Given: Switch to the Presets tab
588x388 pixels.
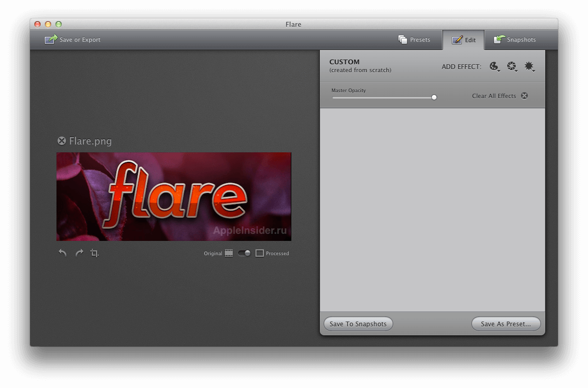Looking at the screenshot, I should tap(415, 39).
